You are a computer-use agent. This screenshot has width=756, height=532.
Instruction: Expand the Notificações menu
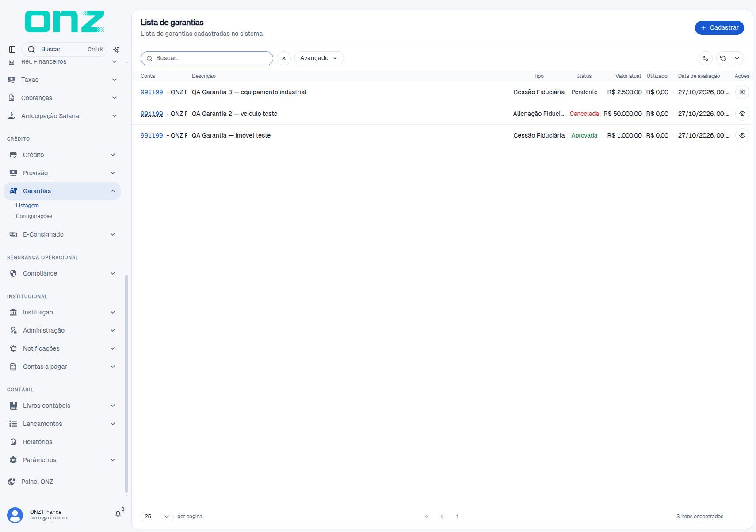click(62, 348)
